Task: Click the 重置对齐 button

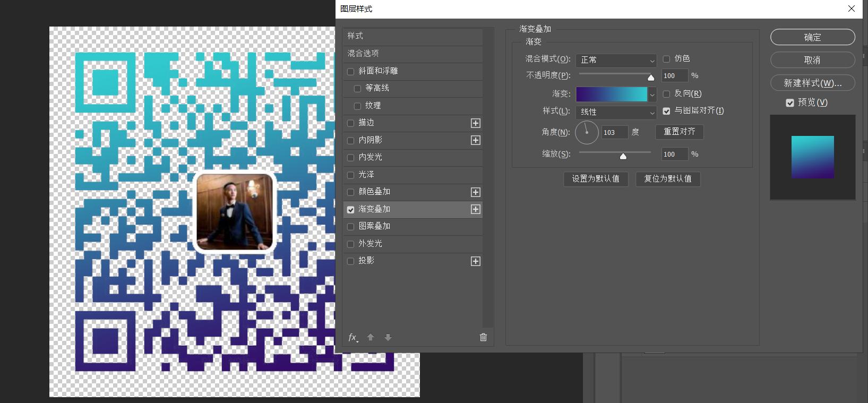Action: pos(679,132)
